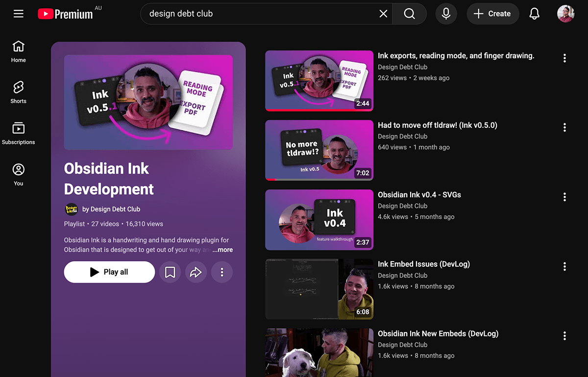Click channel name under Ink Embed Issues
Image resolution: width=588 pixels, height=377 pixels.
pyautogui.click(x=402, y=276)
